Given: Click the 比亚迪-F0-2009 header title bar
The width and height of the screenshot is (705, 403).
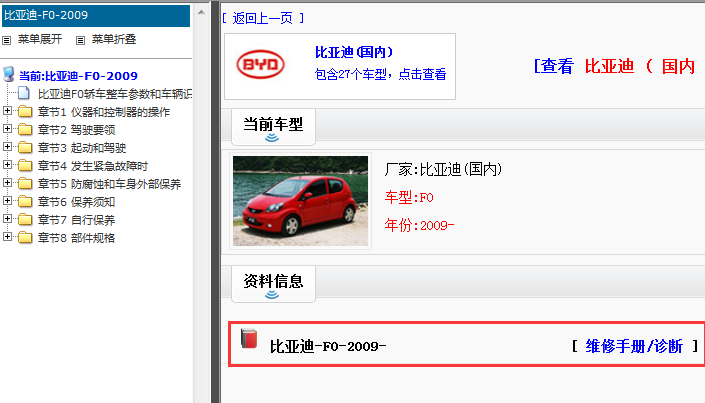Looking at the screenshot, I should click(96, 16).
